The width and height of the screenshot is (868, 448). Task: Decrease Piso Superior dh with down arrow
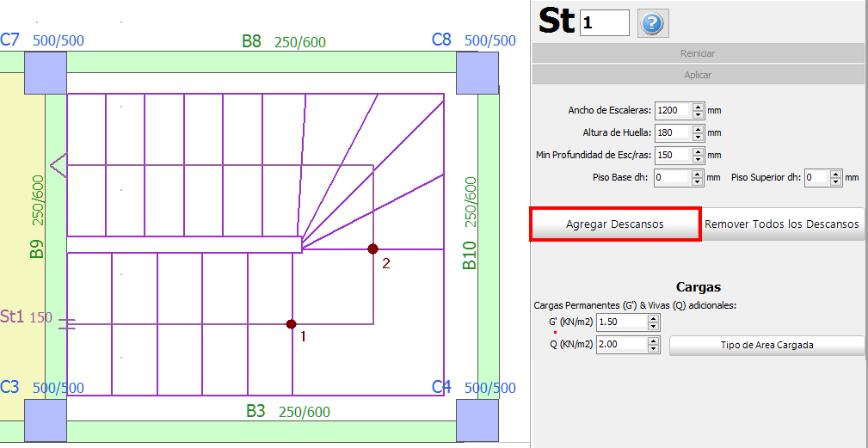tap(835, 181)
